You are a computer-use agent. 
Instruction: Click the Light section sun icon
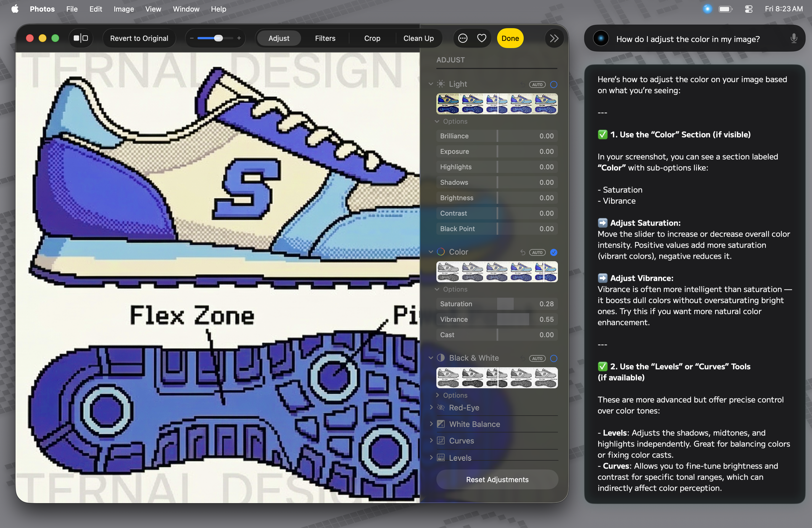click(x=441, y=84)
